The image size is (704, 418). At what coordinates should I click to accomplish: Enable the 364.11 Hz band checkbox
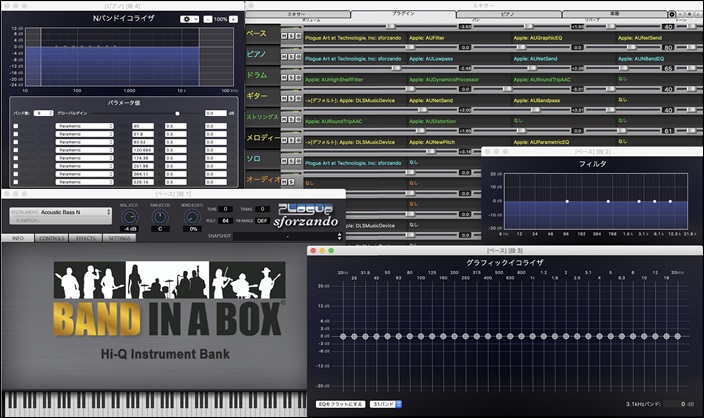click(16, 174)
